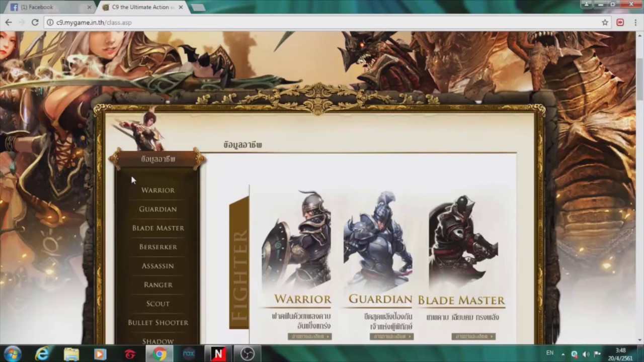Open Warrior details button under description

click(309, 336)
